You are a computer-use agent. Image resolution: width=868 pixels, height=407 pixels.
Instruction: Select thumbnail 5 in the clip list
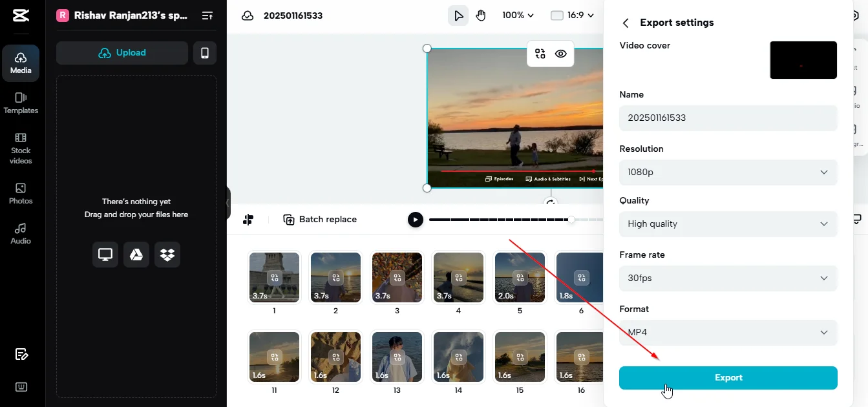[x=520, y=277]
